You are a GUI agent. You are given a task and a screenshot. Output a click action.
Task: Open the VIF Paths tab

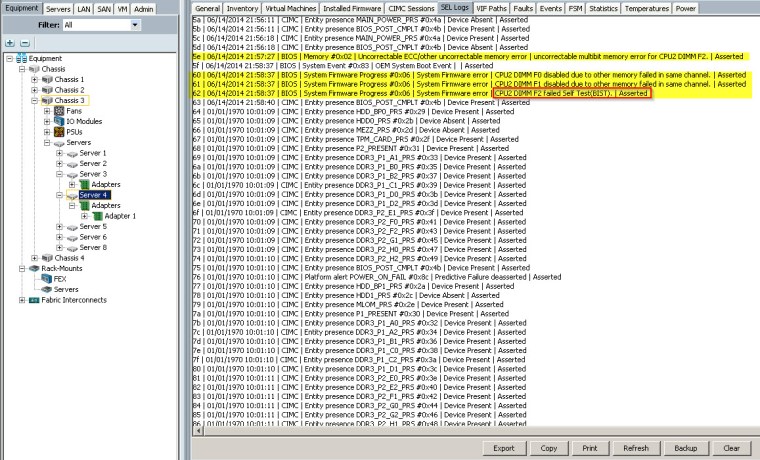491,8
